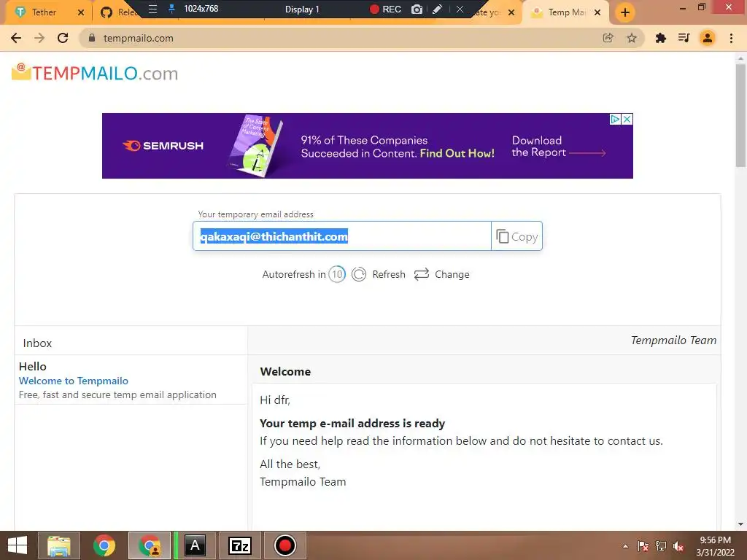Bookmark this page with the star icon
Viewport: 747px width, 560px height.
coord(632,38)
